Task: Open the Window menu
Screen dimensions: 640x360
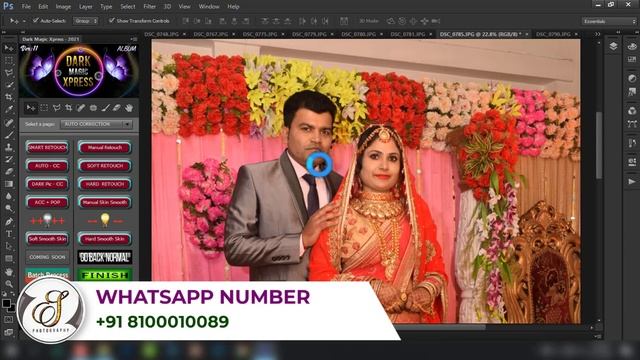Action: tap(209, 7)
